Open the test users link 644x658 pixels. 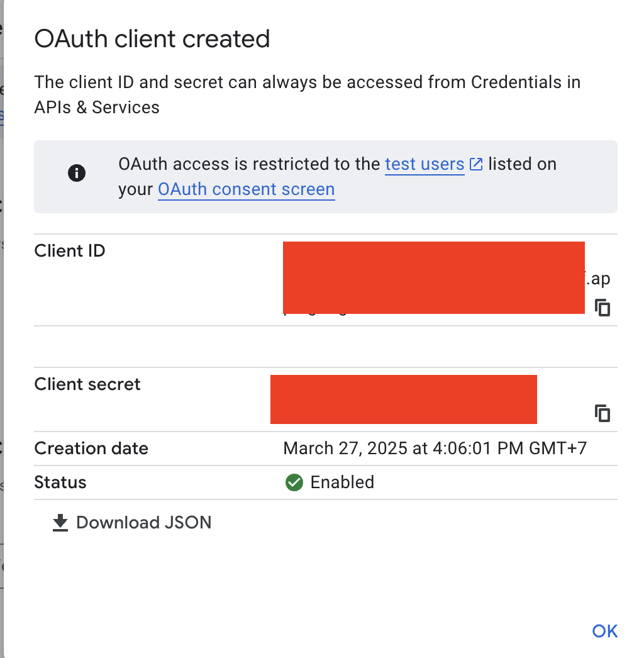[425, 164]
